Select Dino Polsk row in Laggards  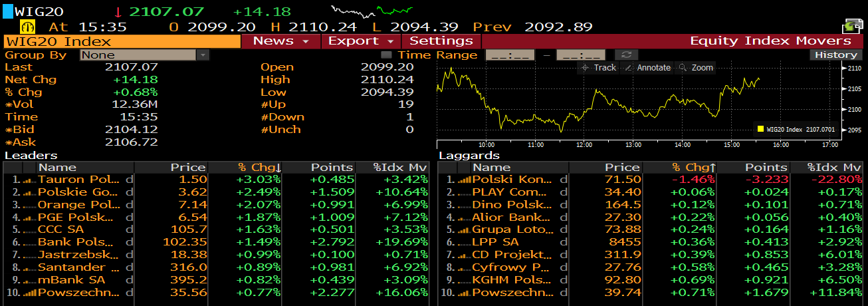pos(651,205)
